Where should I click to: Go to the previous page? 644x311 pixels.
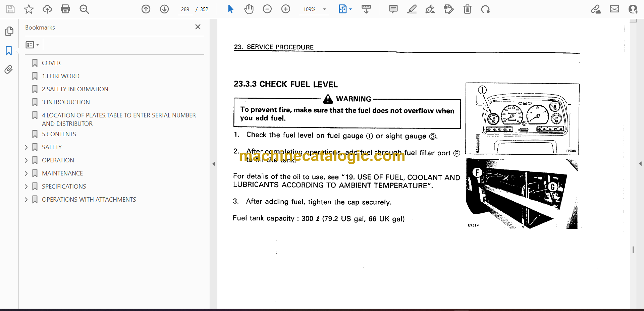[x=146, y=9]
